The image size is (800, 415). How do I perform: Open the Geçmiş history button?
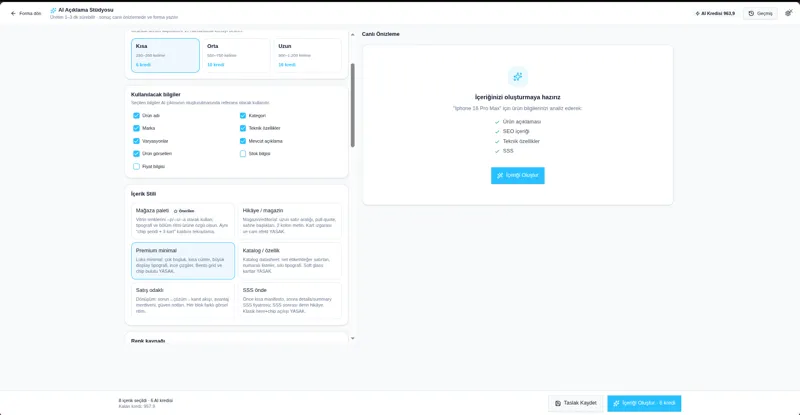click(760, 13)
